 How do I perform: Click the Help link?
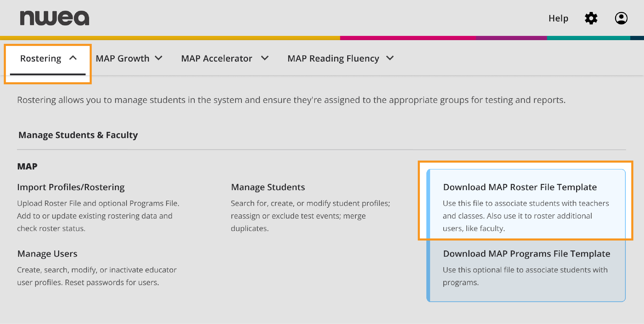click(x=558, y=18)
